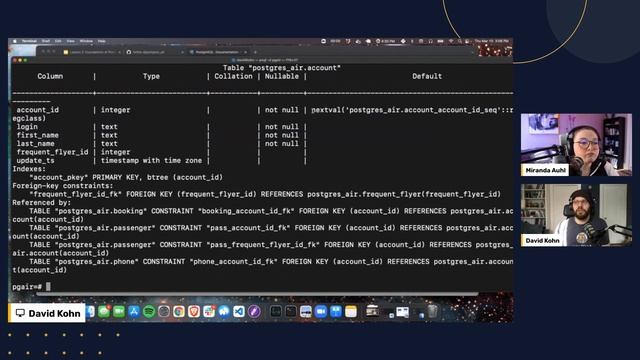This screenshot has height=360, width=640.
Task: Open the purple round dock app icon
Action: 254,312
